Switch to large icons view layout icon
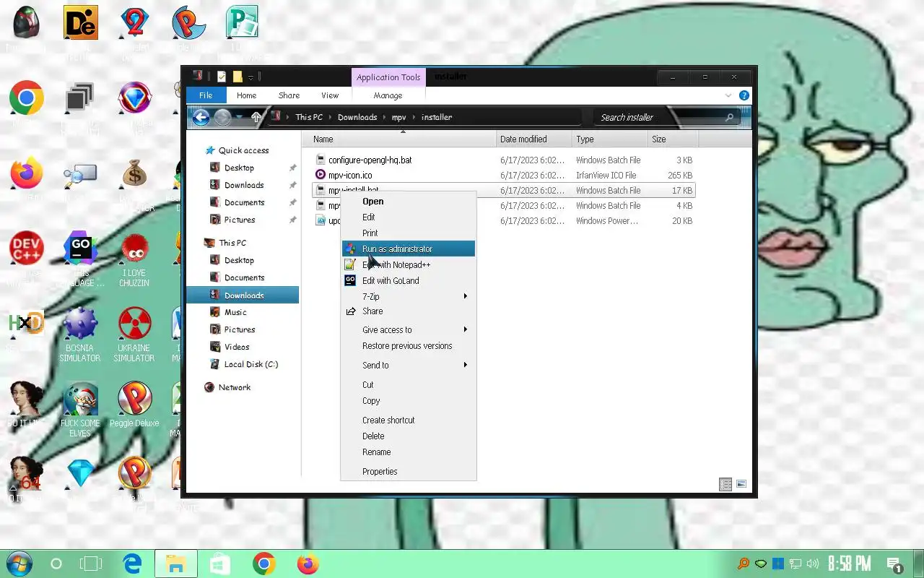This screenshot has width=924, height=578. click(x=741, y=484)
